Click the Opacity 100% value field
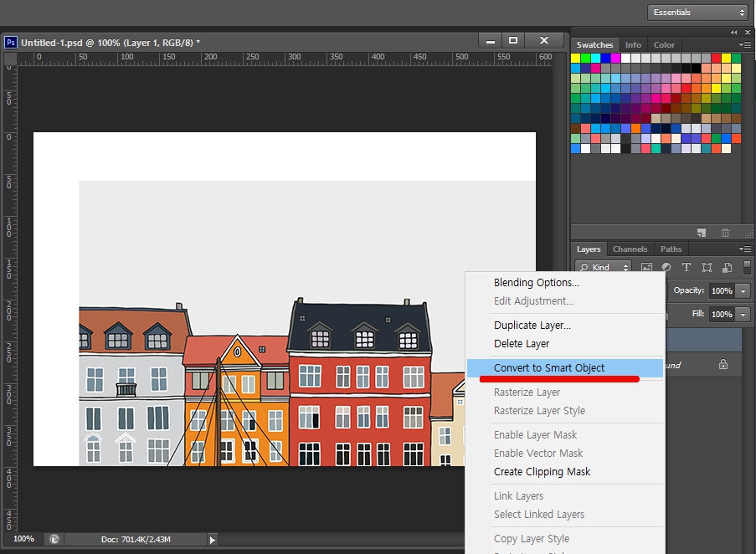 (x=722, y=291)
